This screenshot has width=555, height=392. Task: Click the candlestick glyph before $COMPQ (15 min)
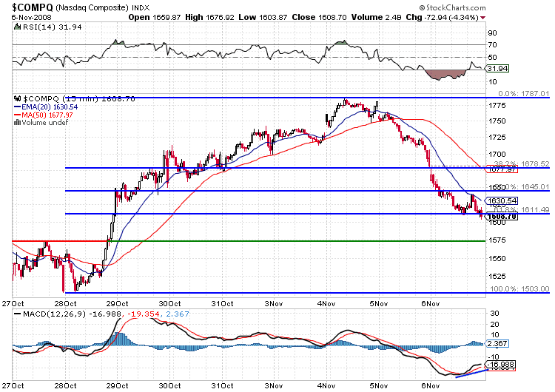tap(17, 98)
